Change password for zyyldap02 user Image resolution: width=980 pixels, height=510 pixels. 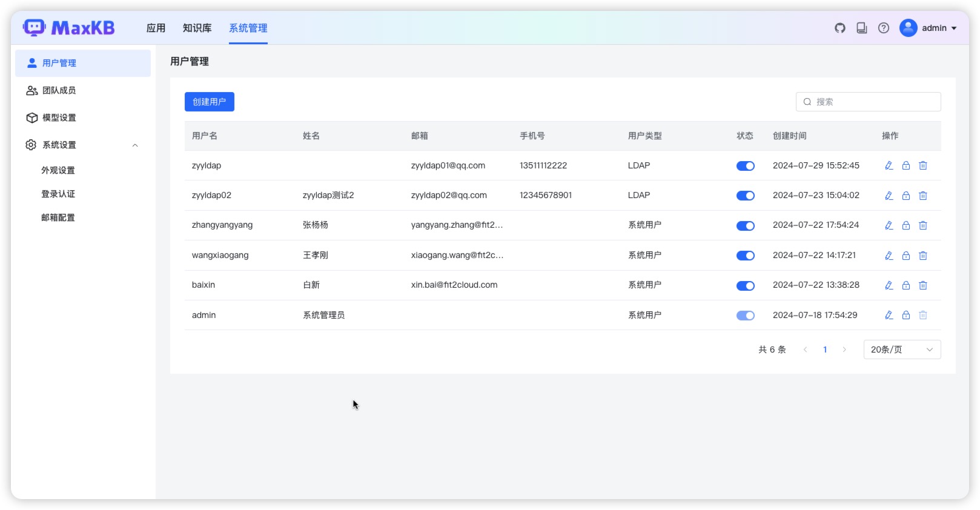[x=906, y=196]
